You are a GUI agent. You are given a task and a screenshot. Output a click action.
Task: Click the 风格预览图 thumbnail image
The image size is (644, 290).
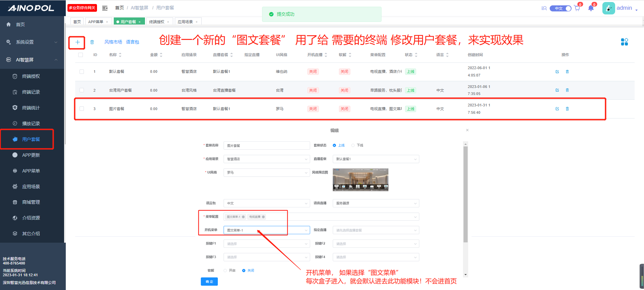point(360,180)
